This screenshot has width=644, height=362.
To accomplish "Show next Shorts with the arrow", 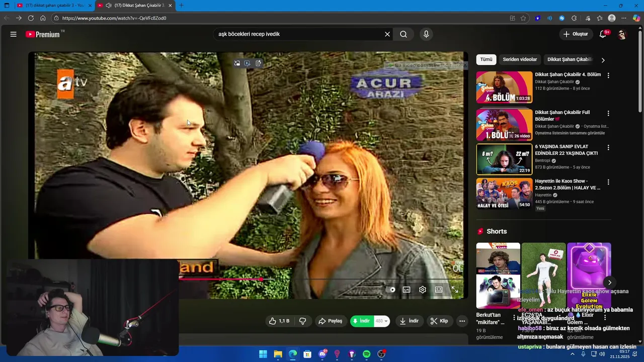I will [x=609, y=283].
